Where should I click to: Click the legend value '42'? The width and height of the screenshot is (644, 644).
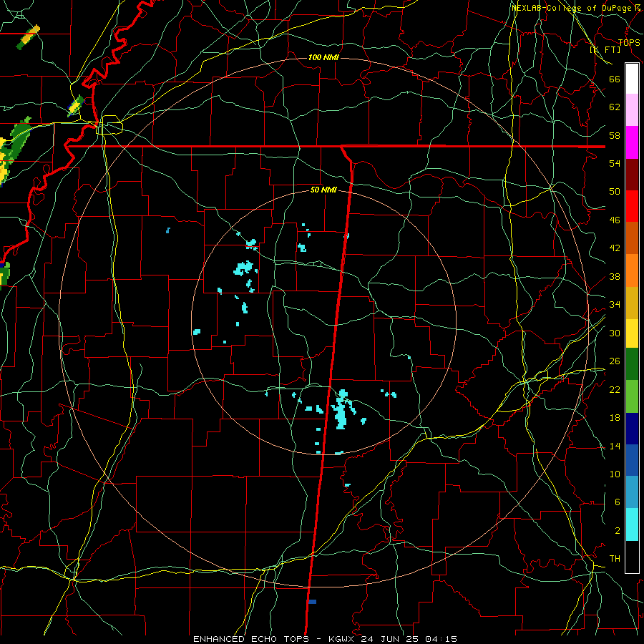pos(615,248)
